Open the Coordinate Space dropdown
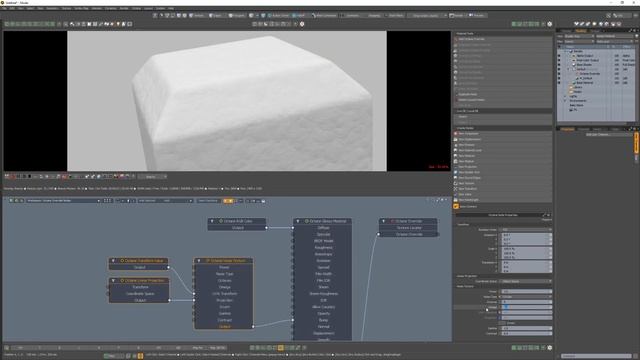The image size is (640, 360). point(526,281)
